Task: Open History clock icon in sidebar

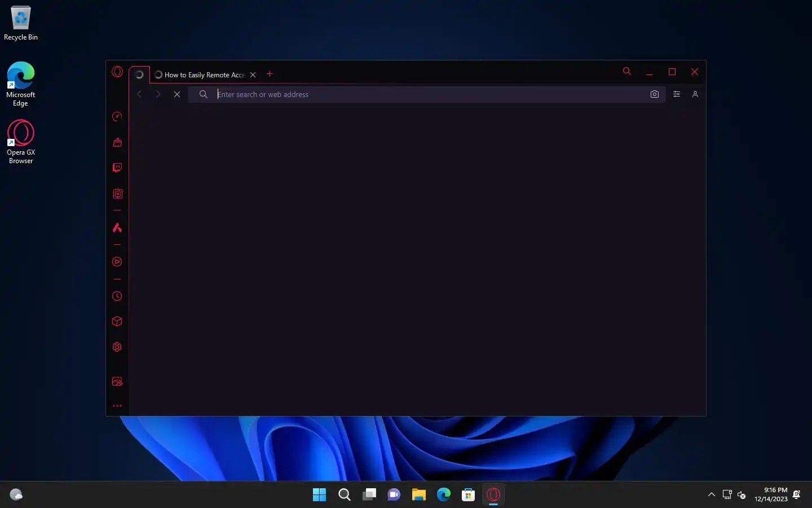Action: 117,296
